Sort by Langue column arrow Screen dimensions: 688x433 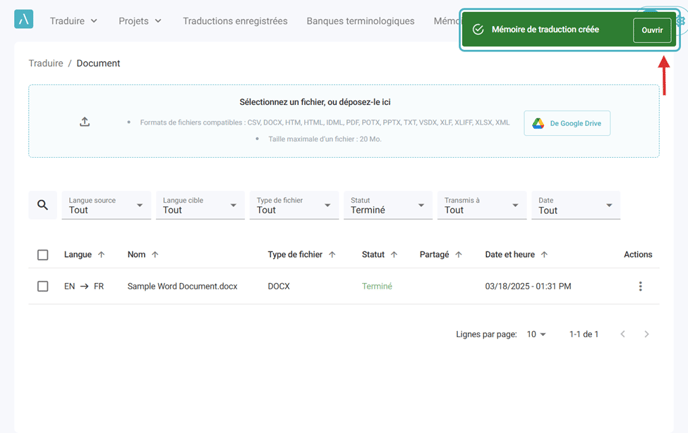[101, 255]
